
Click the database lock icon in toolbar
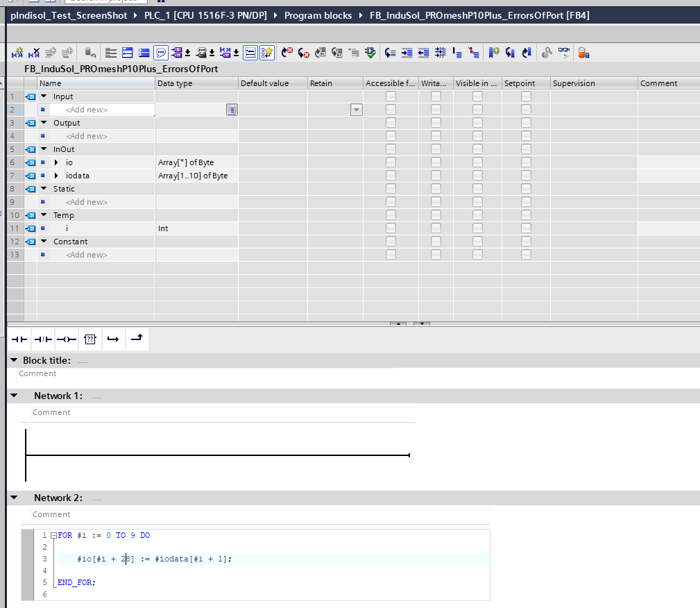583,53
